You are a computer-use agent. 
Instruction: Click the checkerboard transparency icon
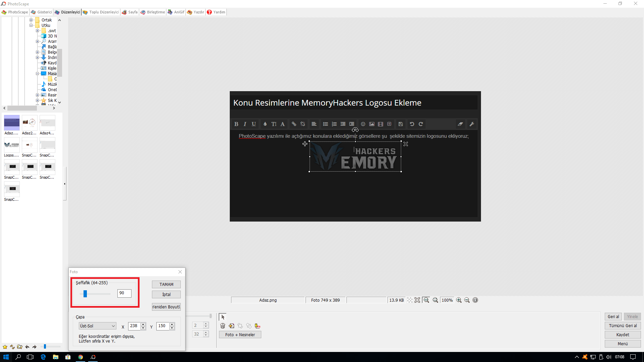click(x=410, y=300)
